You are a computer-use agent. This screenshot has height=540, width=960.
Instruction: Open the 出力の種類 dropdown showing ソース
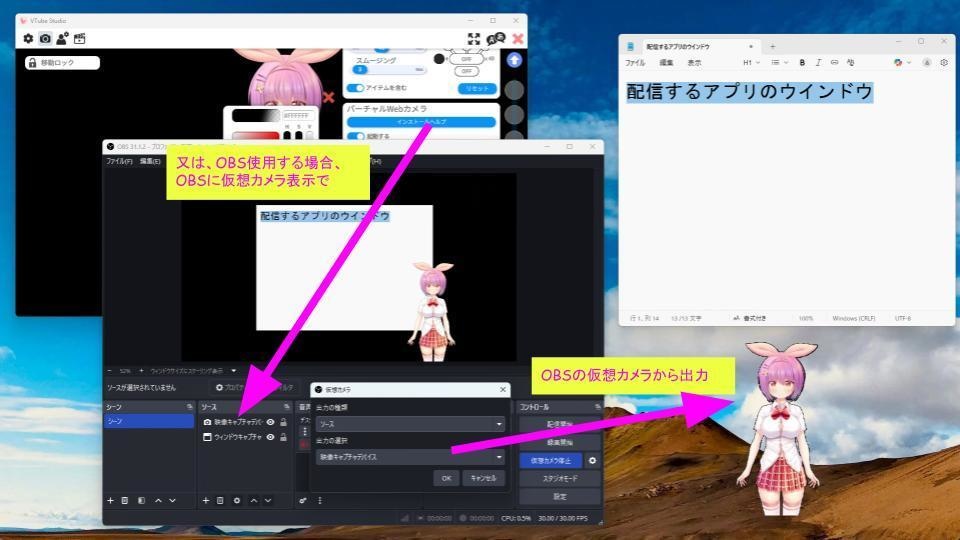coord(410,424)
